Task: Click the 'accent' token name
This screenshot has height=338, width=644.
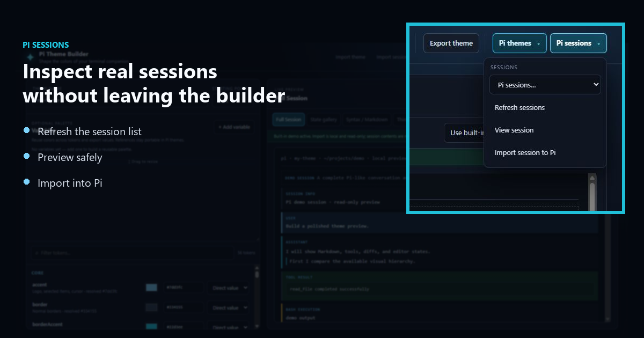Action: point(40,285)
